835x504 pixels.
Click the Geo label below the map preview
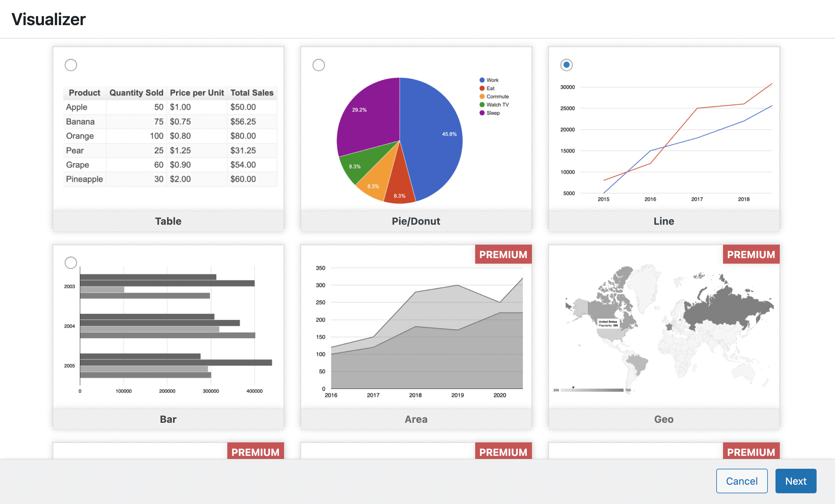pos(664,419)
